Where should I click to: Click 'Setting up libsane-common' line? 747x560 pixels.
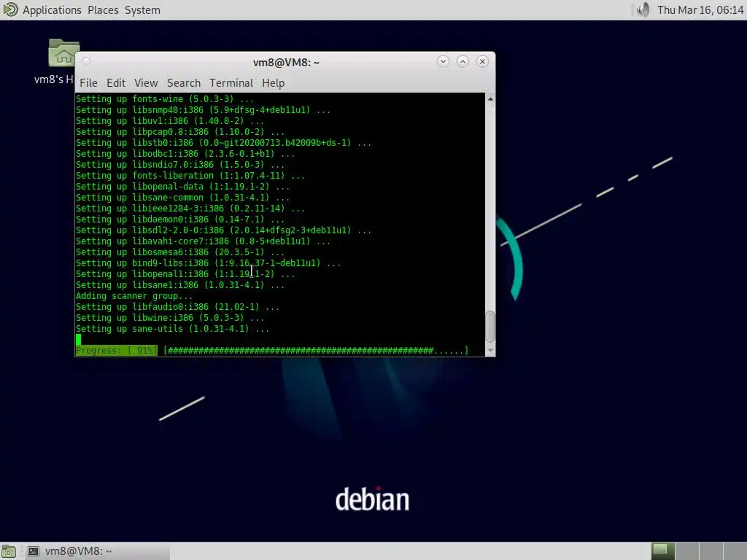(182, 198)
